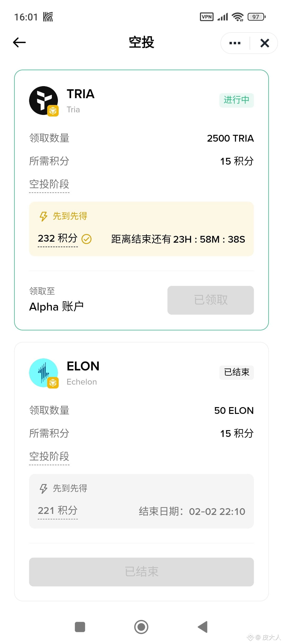
Task: Tap Android recent apps square button
Action: coord(80,627)
